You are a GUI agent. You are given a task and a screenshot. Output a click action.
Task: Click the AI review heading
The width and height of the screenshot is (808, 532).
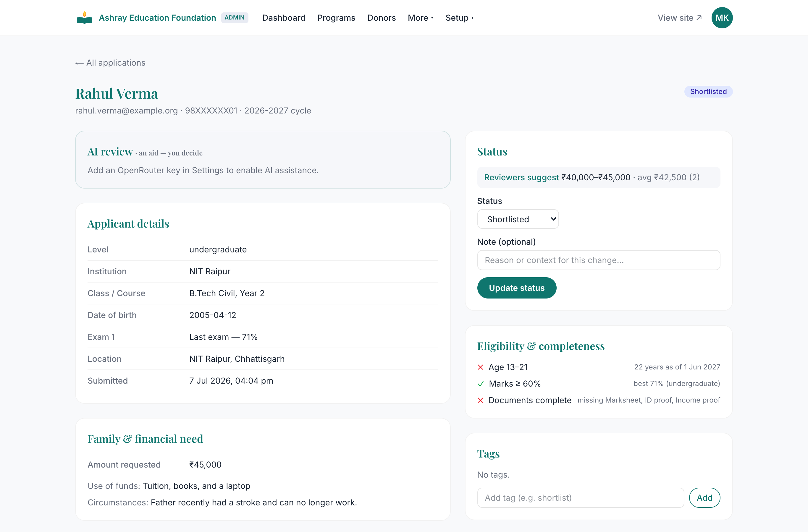coord(110,152)
